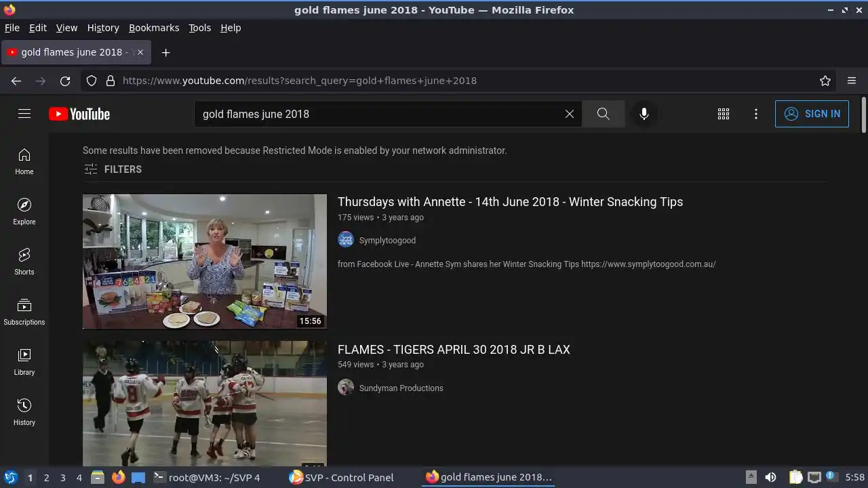Open the Help menu

pyautogui.click(x=231, y=28)
